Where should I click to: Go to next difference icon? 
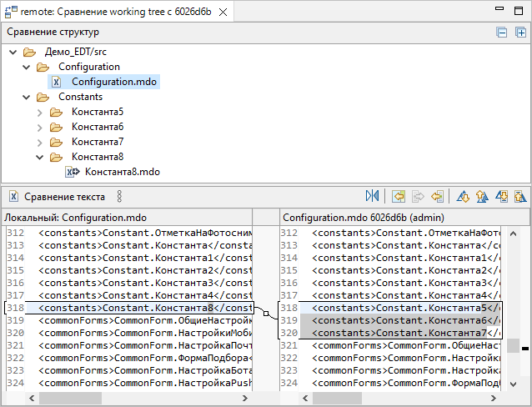click(x=461, y=197)
